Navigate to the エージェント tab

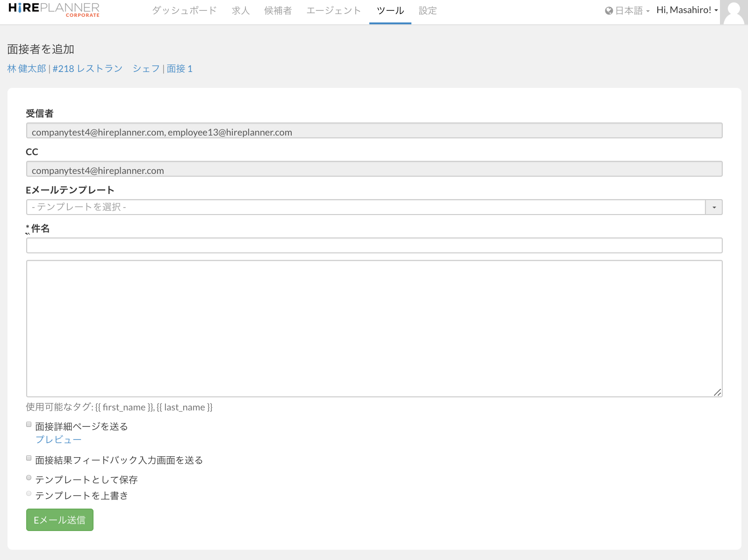click(x=334, y=11)
